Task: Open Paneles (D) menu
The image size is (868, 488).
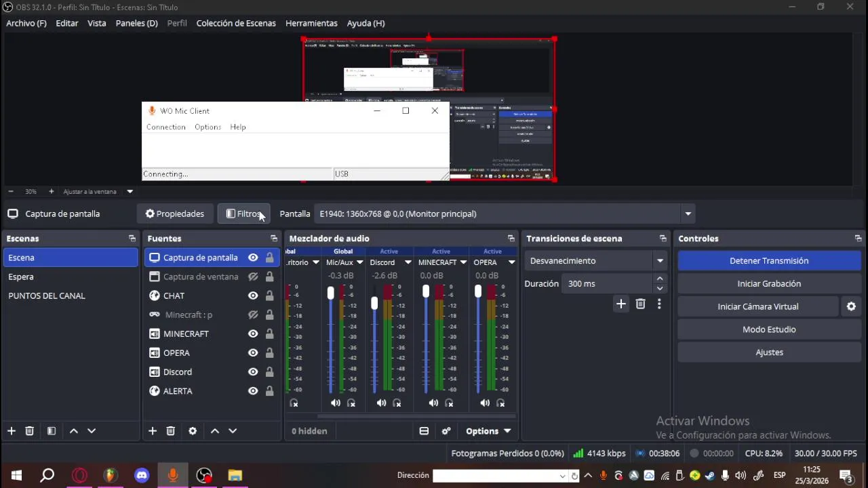Action: pyautogui.click(x=137, y=23)
